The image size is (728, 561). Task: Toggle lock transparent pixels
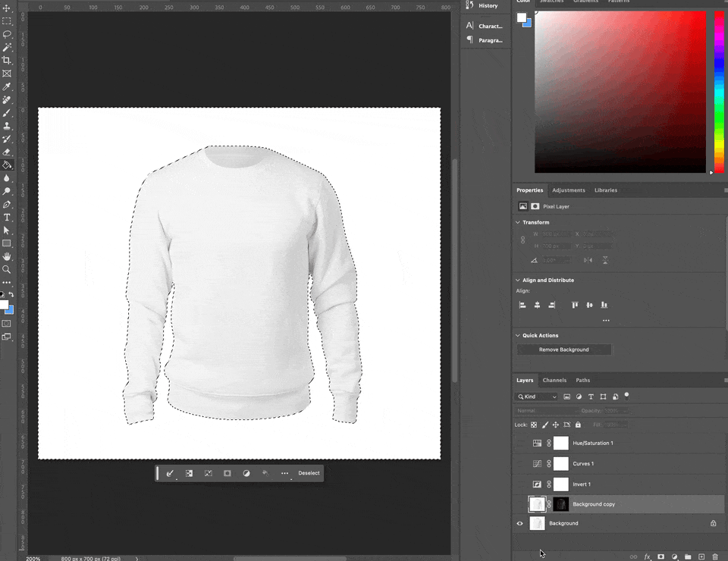point(534,425)
